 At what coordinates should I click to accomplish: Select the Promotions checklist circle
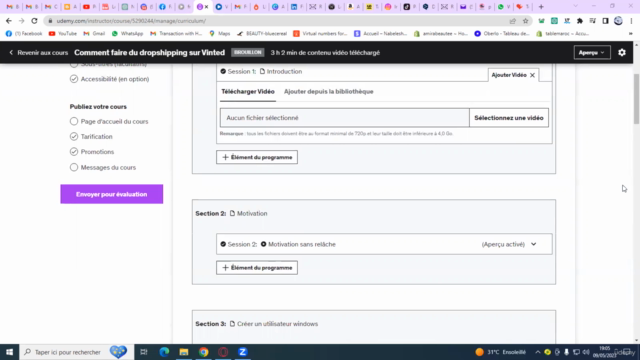click(x=74, y=152)
